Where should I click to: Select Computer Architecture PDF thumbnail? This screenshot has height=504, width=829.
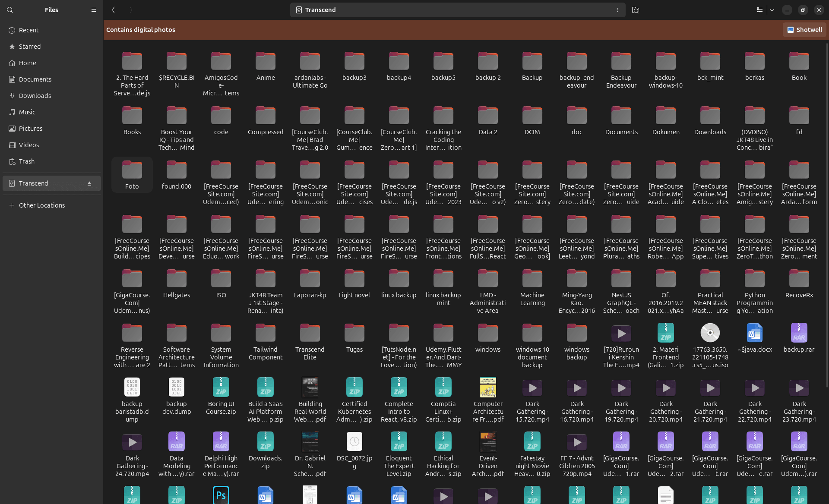pyautogui.click(x=488, y=387)
